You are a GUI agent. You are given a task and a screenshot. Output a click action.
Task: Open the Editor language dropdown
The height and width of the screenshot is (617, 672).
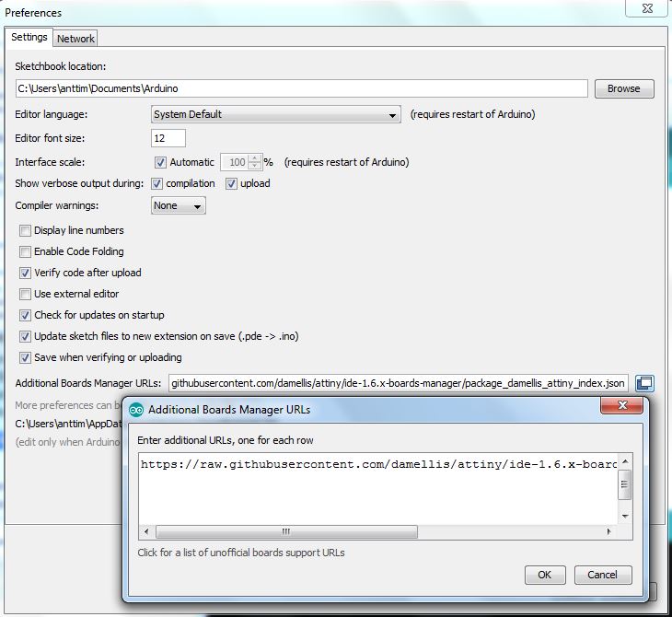tap(275, 114)
